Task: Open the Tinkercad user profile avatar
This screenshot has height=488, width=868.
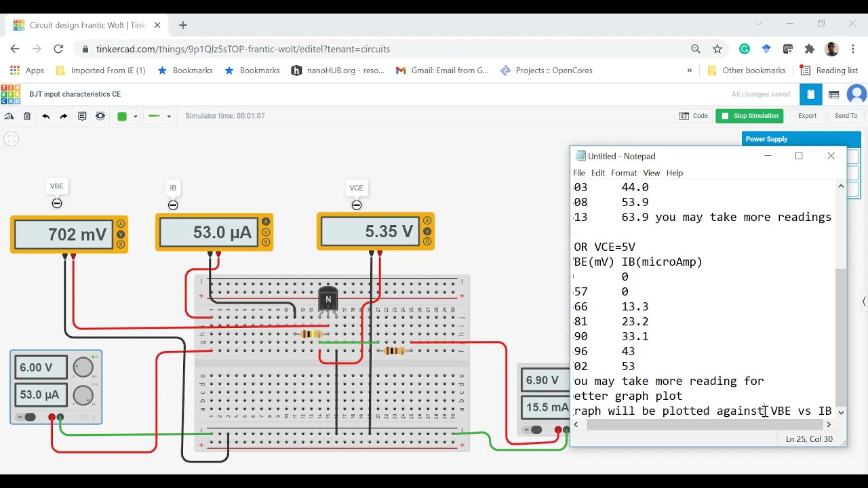Action: (857, 94)
